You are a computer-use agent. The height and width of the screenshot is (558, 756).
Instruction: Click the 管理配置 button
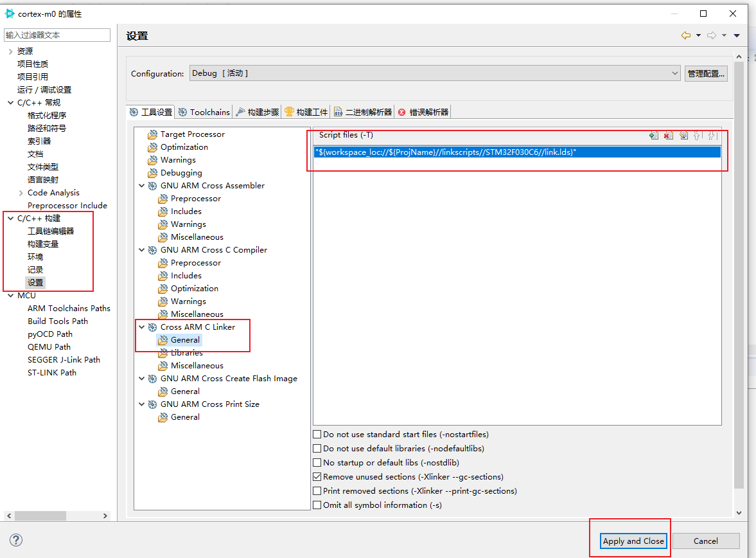[x=706, y=73]
